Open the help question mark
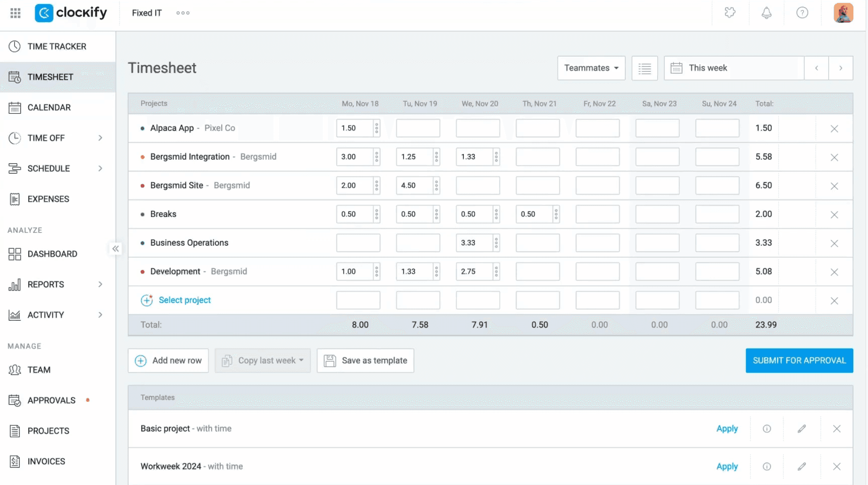The width and height of the screenshot is (868, 485). point(802,13)
